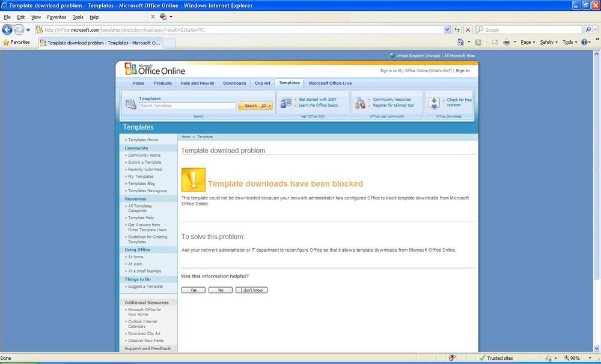The width and height of the screenshot is (601, 364).
Task: Open the Microsoft Office Live tab
Action: pos(330,83)
